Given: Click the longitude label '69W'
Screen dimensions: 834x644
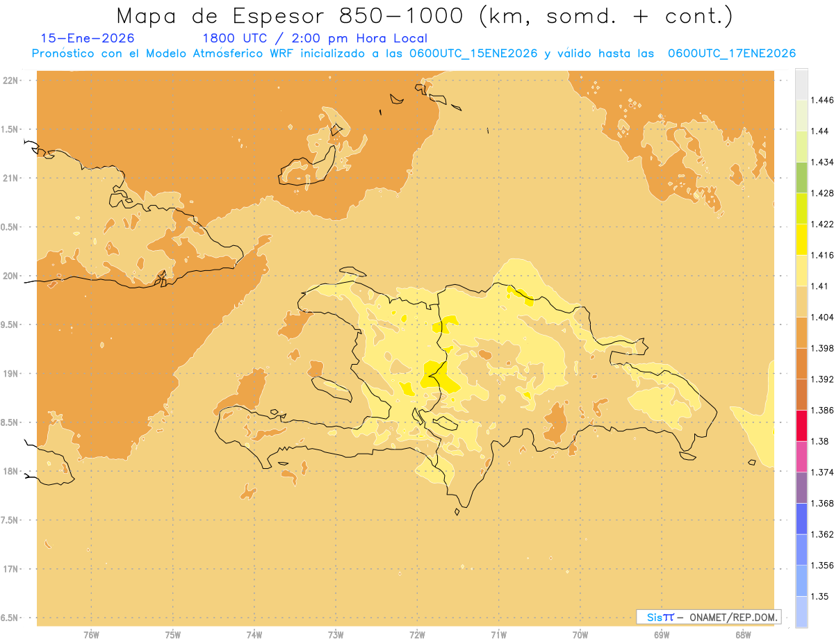Looking at the screenshot, I should tap(662, 635).
